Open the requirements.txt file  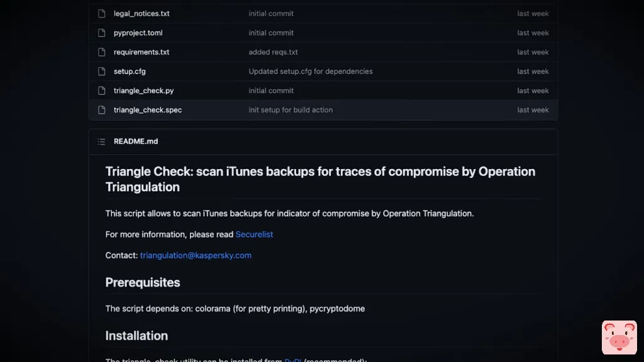click(x=142, y=52)
